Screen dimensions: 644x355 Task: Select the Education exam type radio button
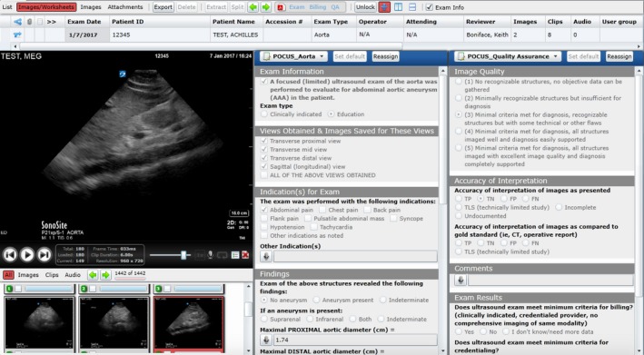click(331, 114)
